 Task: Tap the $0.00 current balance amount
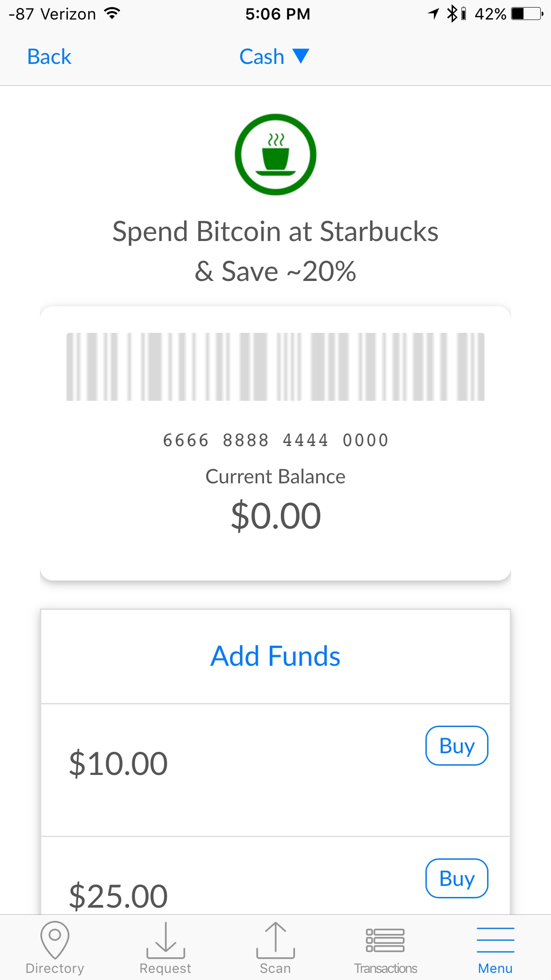pos(275,516)
